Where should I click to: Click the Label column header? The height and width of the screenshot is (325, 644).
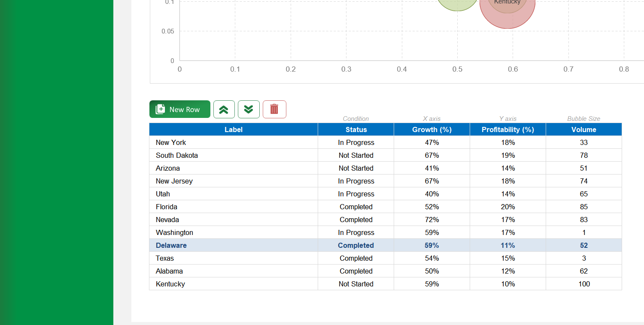click(234, 129)
